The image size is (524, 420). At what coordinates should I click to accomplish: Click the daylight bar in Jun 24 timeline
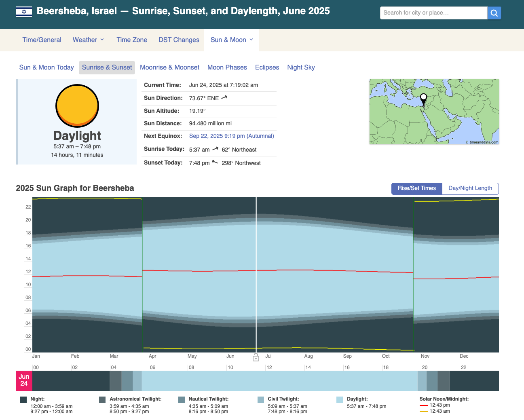click(279, 381)
